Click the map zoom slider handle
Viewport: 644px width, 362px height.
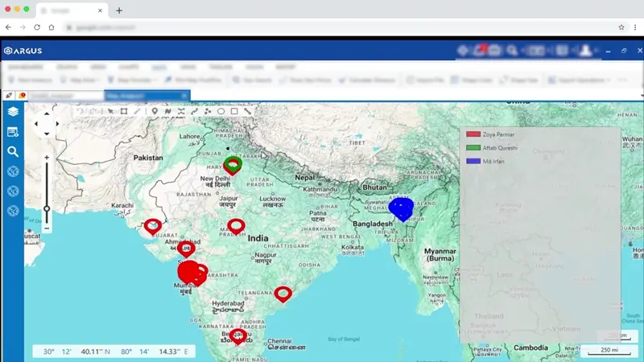(47, 209)
